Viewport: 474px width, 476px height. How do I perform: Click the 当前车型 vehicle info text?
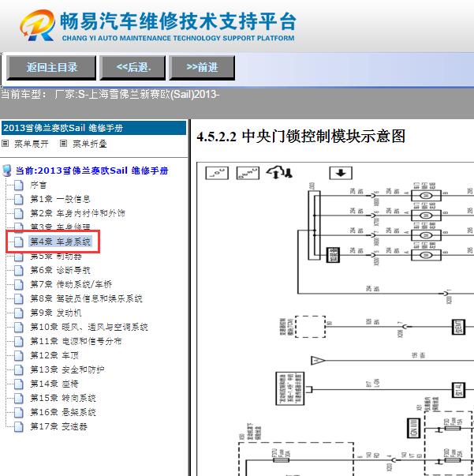click(110, 95)
